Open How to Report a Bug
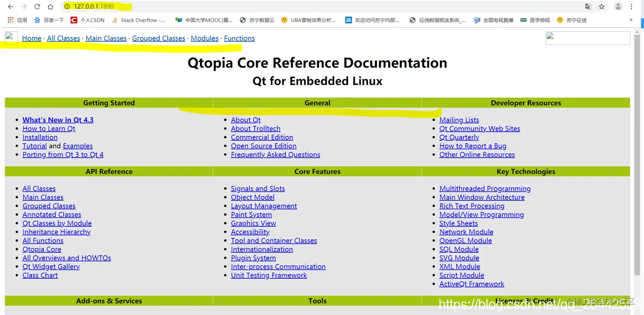644x315 pixels. (473, 146)
